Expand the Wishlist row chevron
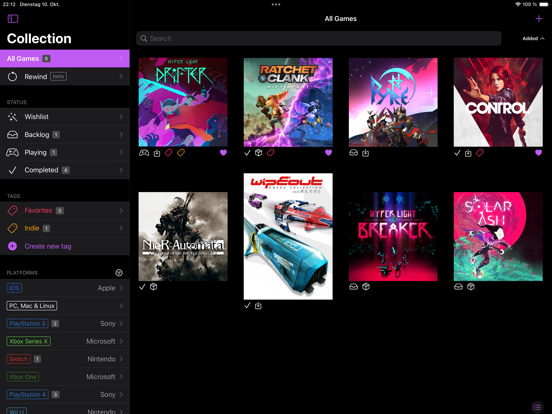This screenshot has height=414, width=552. (x=121, y=117)
